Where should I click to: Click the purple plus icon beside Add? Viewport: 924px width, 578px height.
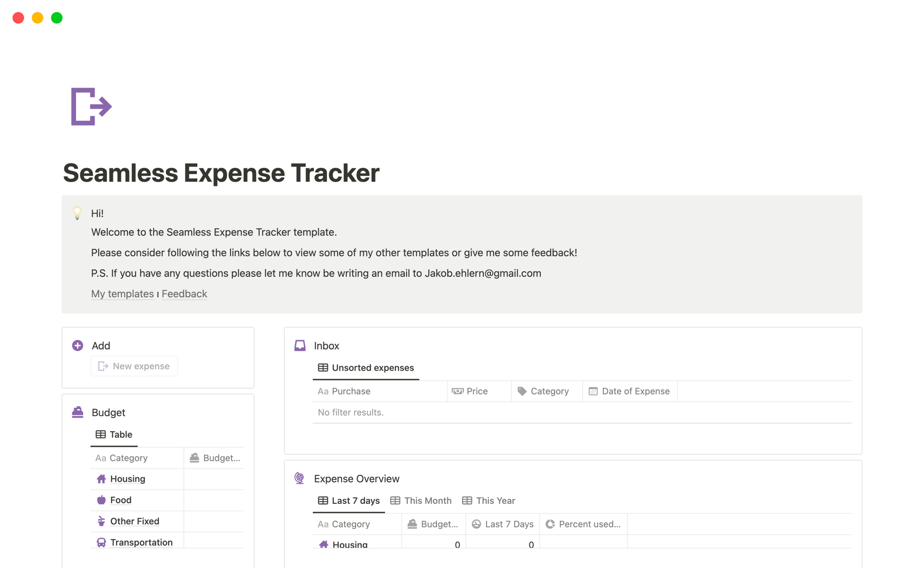(x=77, y=345)
